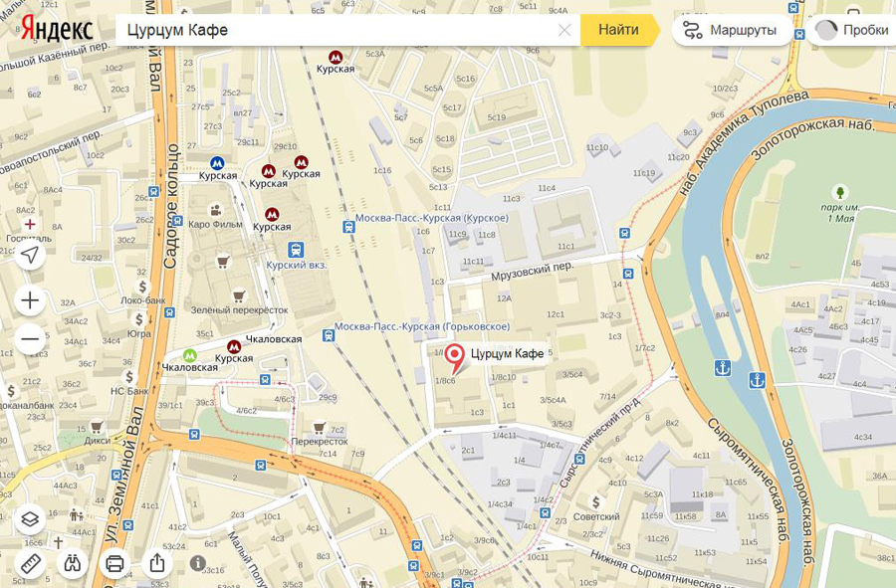Click building number "8к2"

point(672,423)
